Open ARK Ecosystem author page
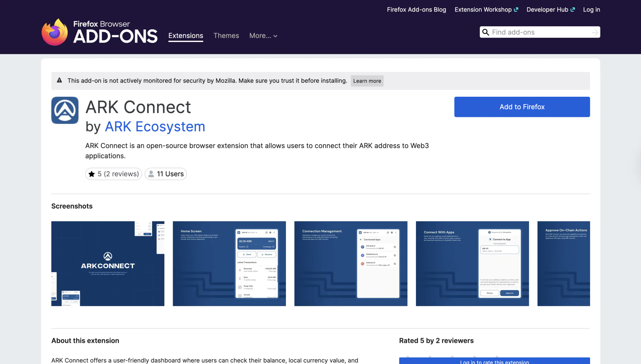 click(x=155, y=127)
